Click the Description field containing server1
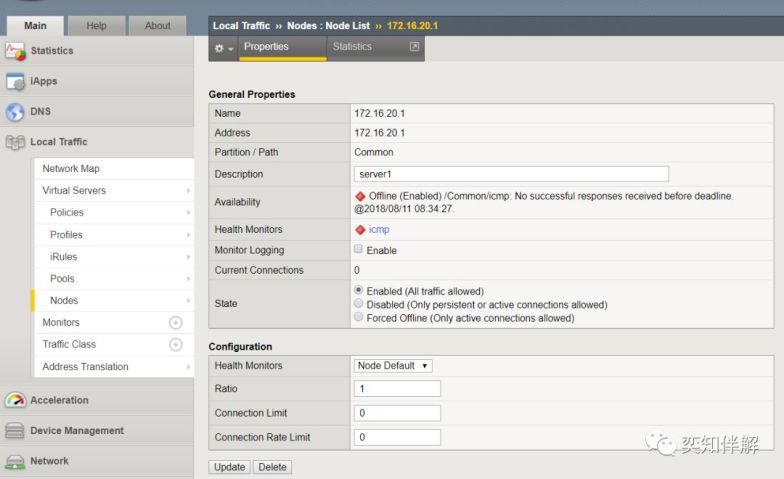784x479 pixels. 511,174
